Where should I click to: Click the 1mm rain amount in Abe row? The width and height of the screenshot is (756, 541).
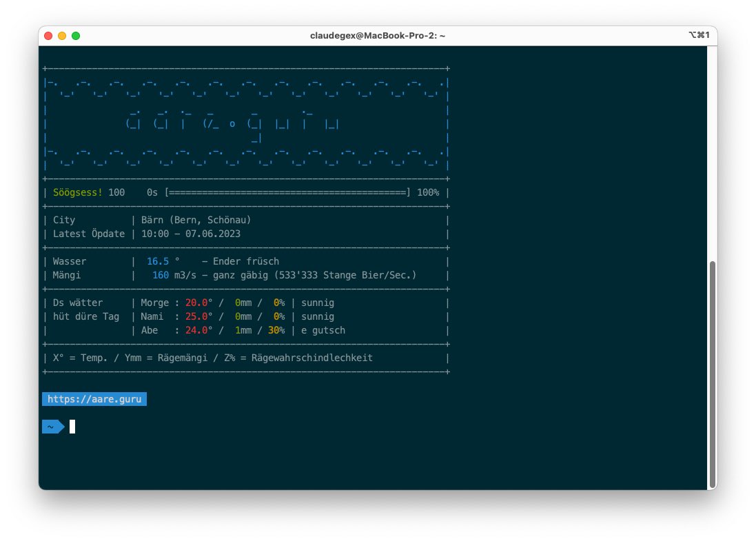pos(243,330)
